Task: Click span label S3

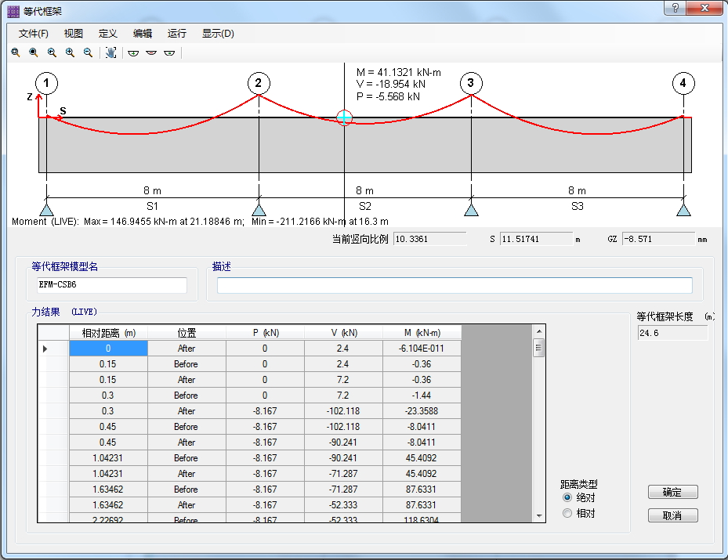Action: [577, 206]
